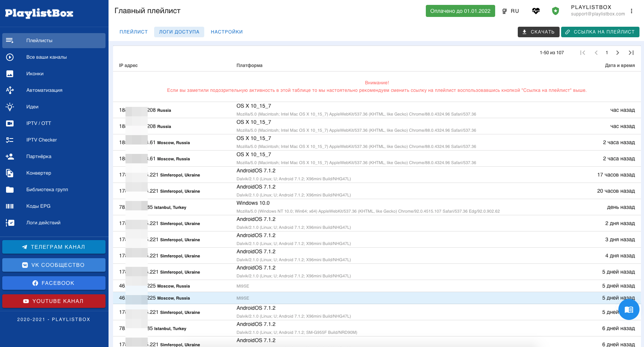Click ССЫЛКА НА ПЛЕЙЛИСТ button

pos(600,32)
